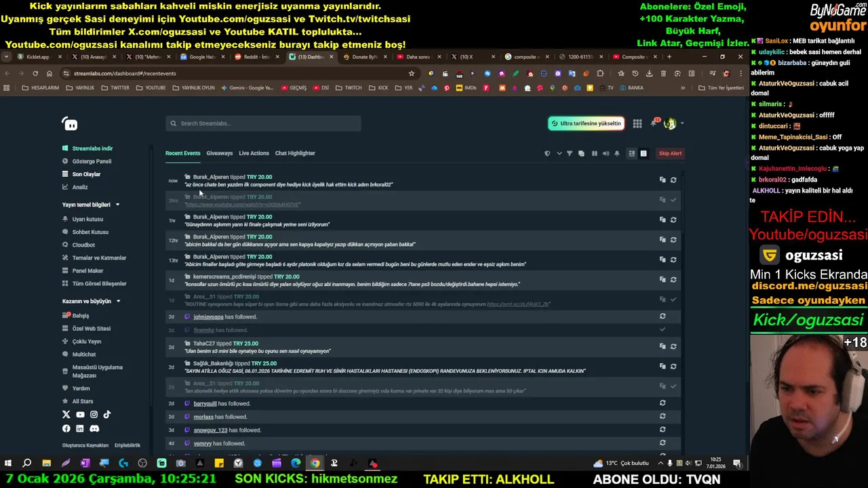Open Uyarı kutusu in sidebar
868x488 pixels.
click(x=83, y=220)
